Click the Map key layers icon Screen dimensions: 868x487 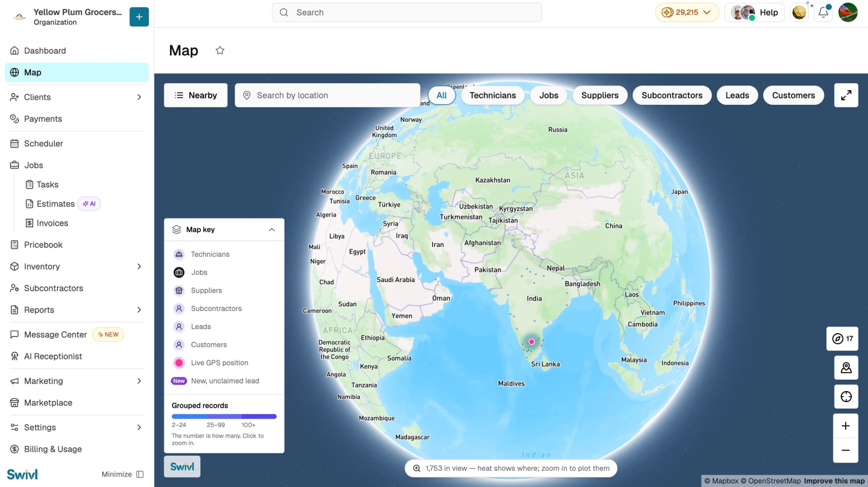click(176, 230)
